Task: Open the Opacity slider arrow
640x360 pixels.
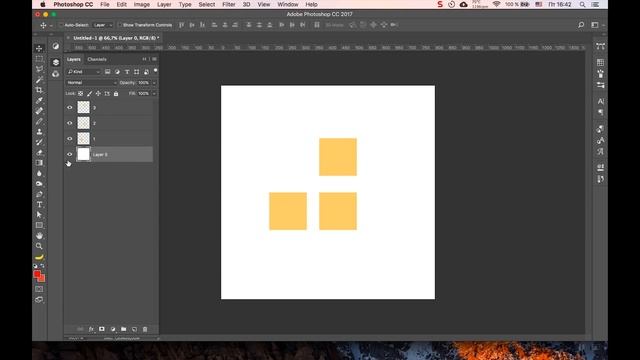Action: click(154, 83)
